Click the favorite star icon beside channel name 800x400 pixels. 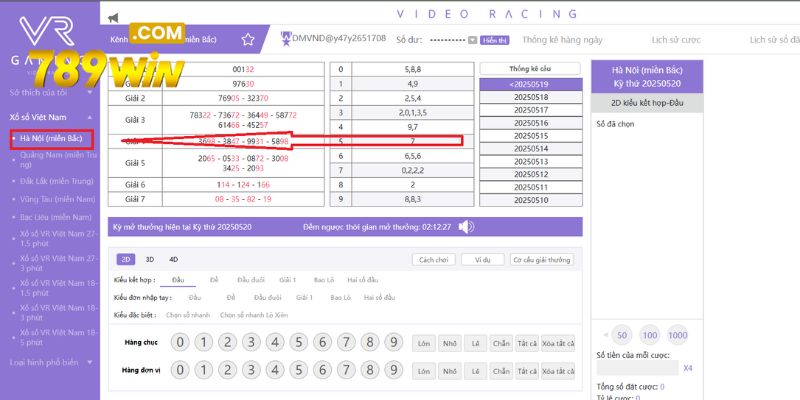click(247, 40)
